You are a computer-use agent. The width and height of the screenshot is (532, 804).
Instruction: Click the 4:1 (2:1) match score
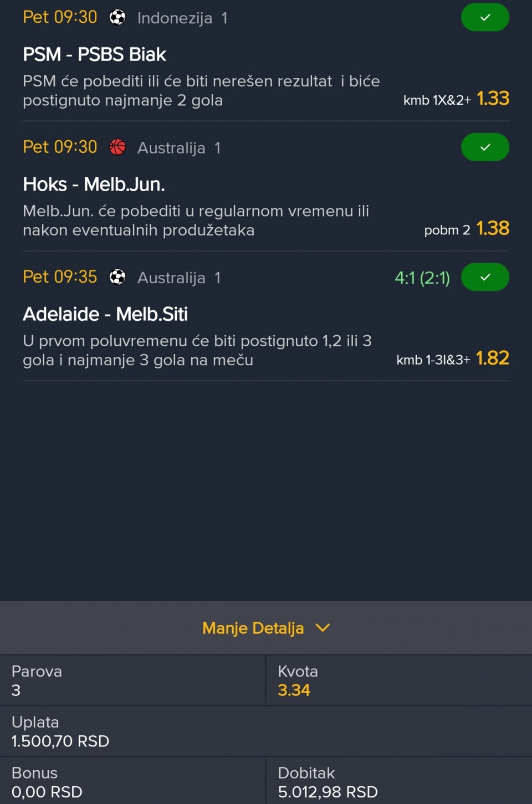click(x=422, y=278)
